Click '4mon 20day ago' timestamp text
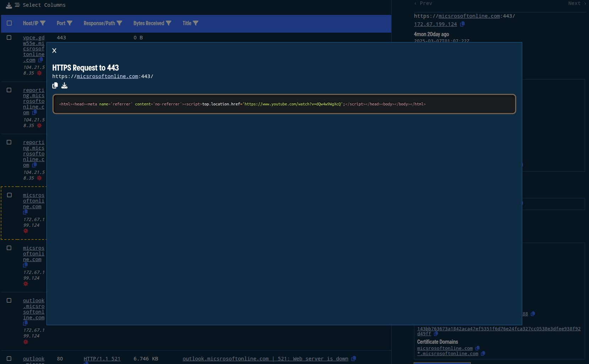This screenshot has width=589, height=364. point(431,34)
